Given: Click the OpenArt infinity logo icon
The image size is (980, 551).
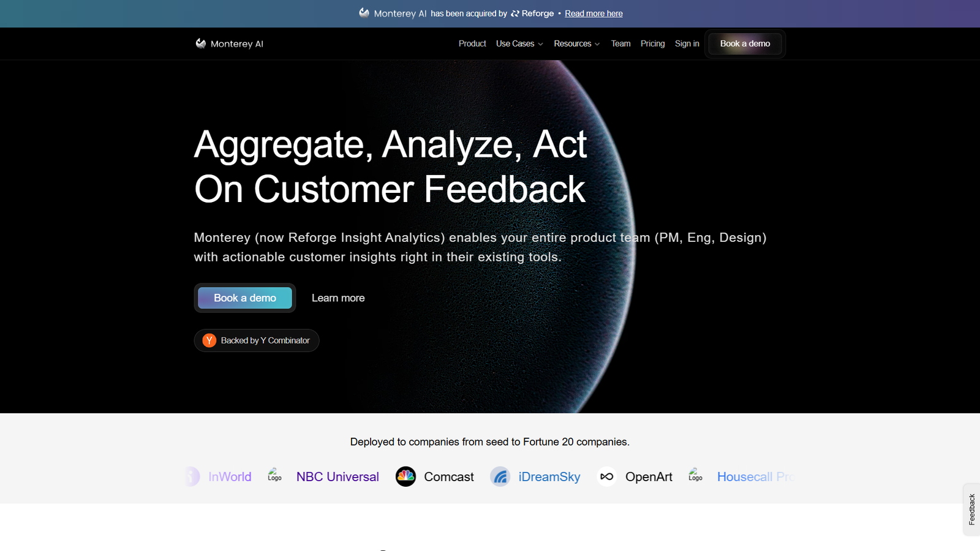Looking at the screenshot, I should coord(607,476).
